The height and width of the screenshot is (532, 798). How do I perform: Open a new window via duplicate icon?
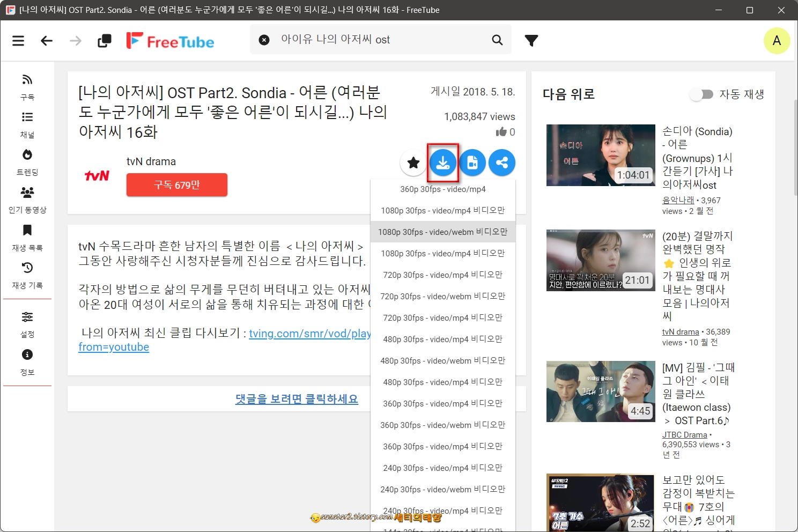(x=105, y=40)
